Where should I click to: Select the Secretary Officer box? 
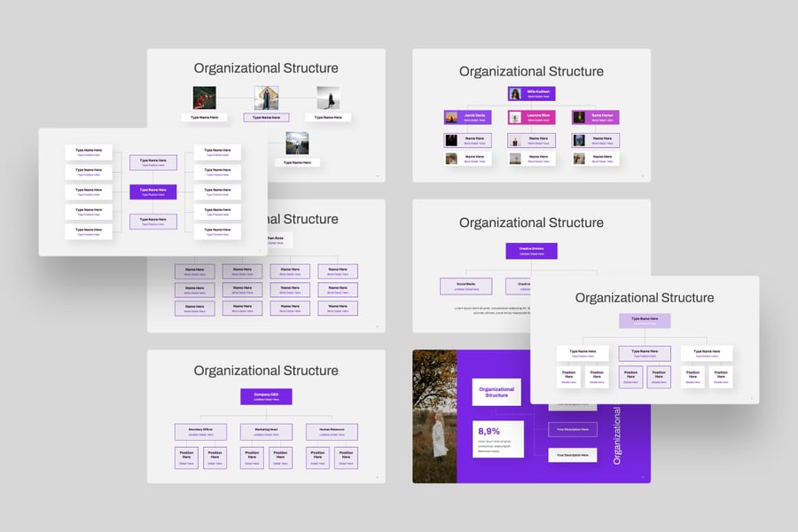(200, 432)
